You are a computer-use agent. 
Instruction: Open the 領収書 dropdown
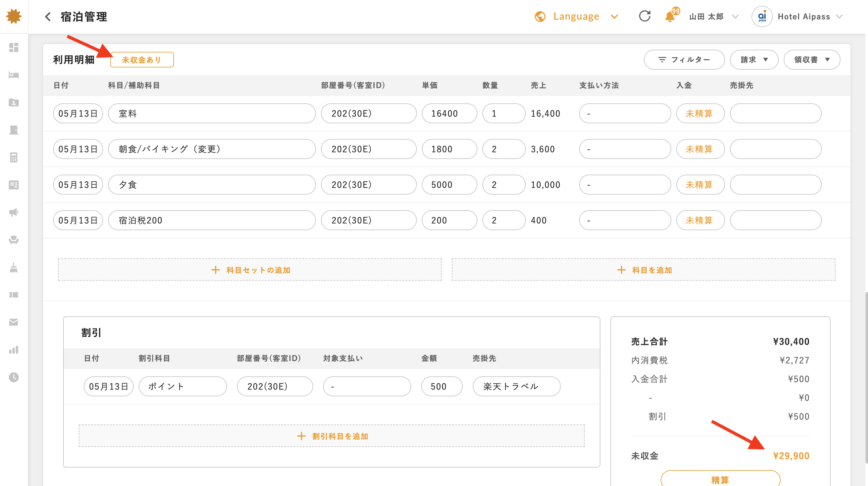click(812, 60)
